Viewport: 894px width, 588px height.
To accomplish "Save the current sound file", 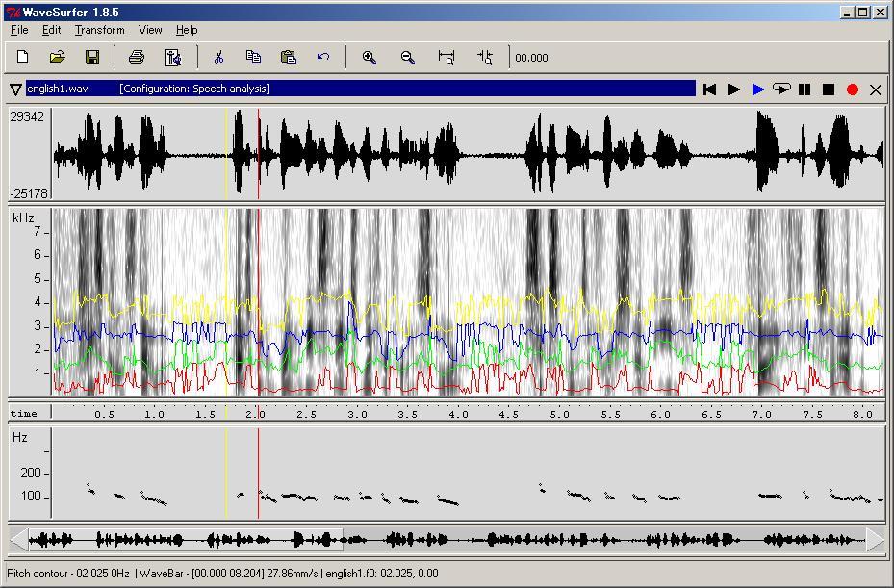I will coord(92,58).
